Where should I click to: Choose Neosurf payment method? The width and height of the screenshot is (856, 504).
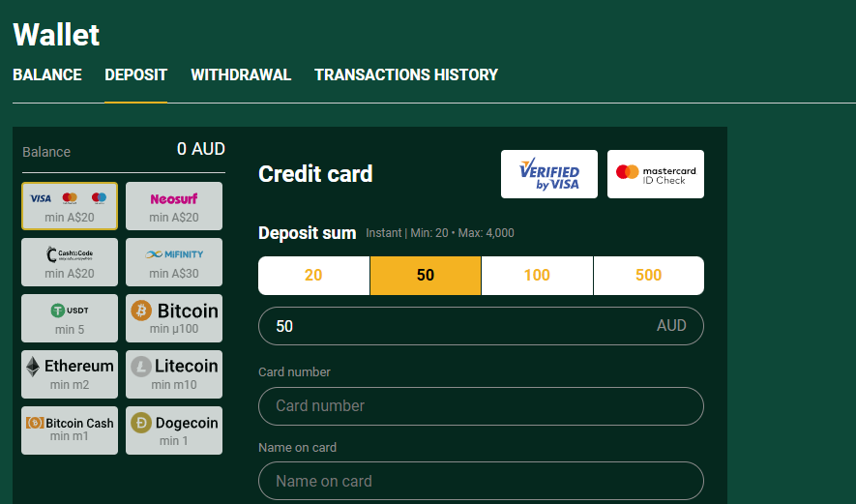pos(174,206)
